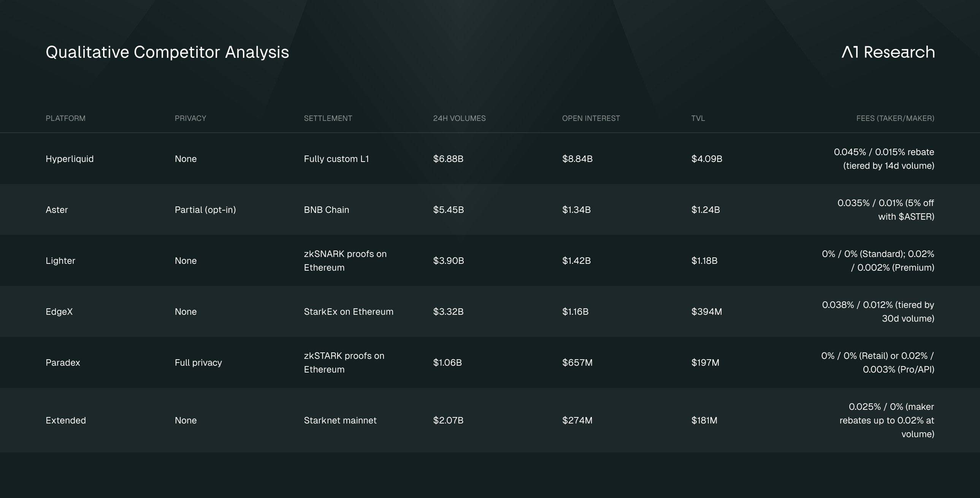
Task: Click EdgeX's $394M TVL value
Action: point(706,312)
